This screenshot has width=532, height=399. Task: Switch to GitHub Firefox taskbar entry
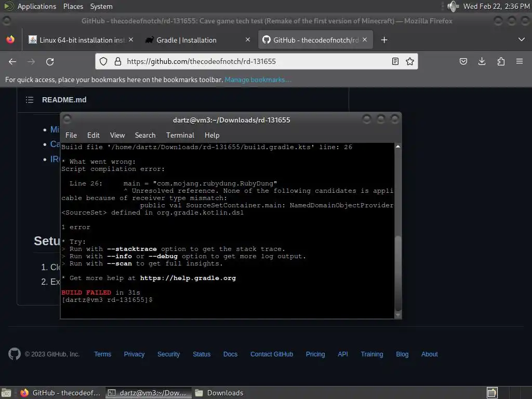(60, 393)
